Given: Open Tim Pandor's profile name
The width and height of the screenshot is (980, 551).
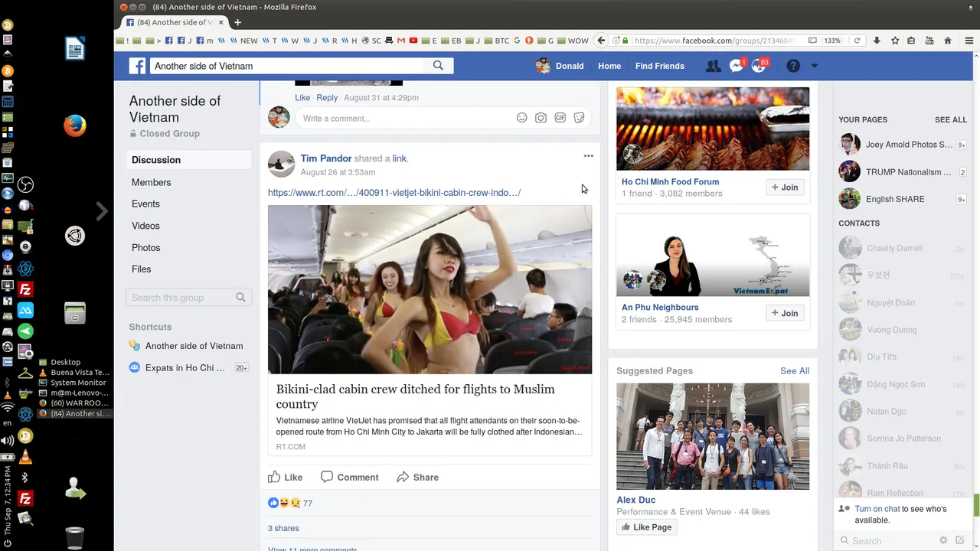Looking at the screenshot, I should (326, 158).
